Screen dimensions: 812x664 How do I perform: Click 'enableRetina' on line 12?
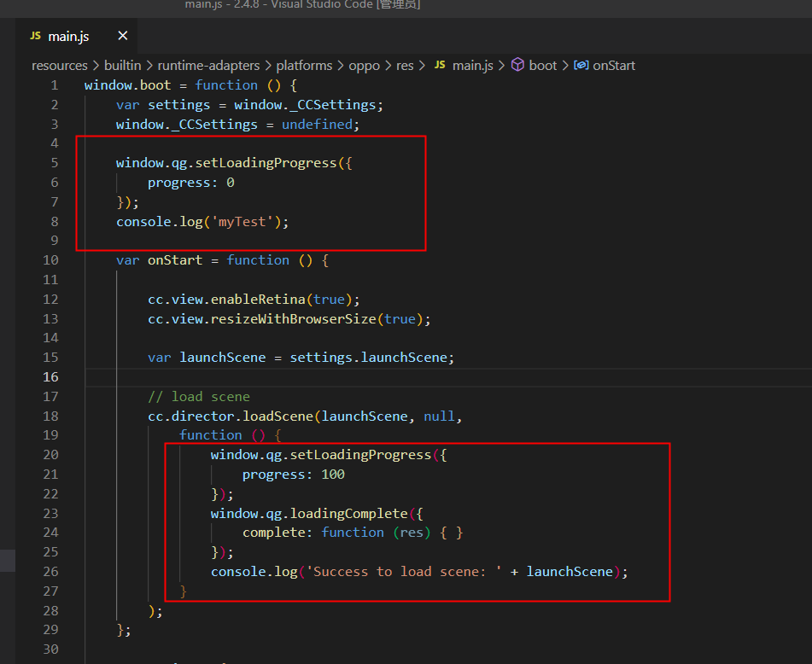pyautogui.click(x=258, y=300)
